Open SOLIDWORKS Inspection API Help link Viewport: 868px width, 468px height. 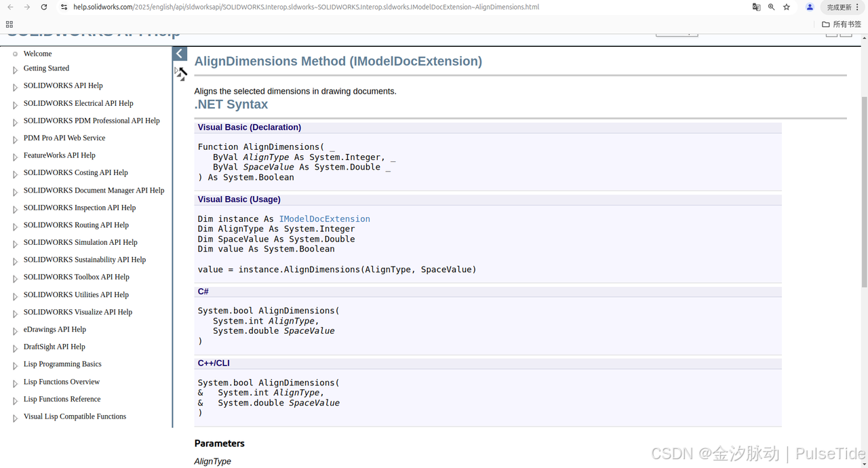pos(79,208)
